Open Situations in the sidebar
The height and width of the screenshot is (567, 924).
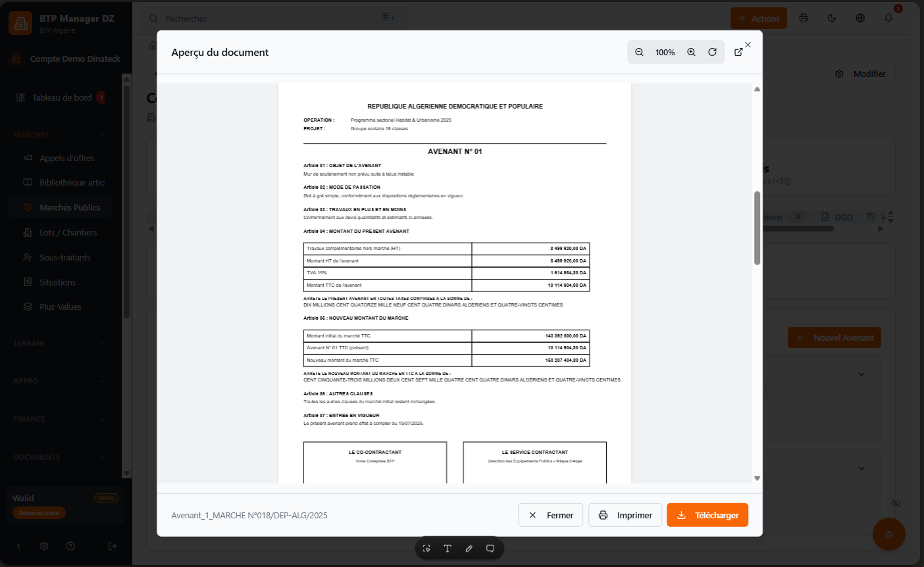coord(61,282)
